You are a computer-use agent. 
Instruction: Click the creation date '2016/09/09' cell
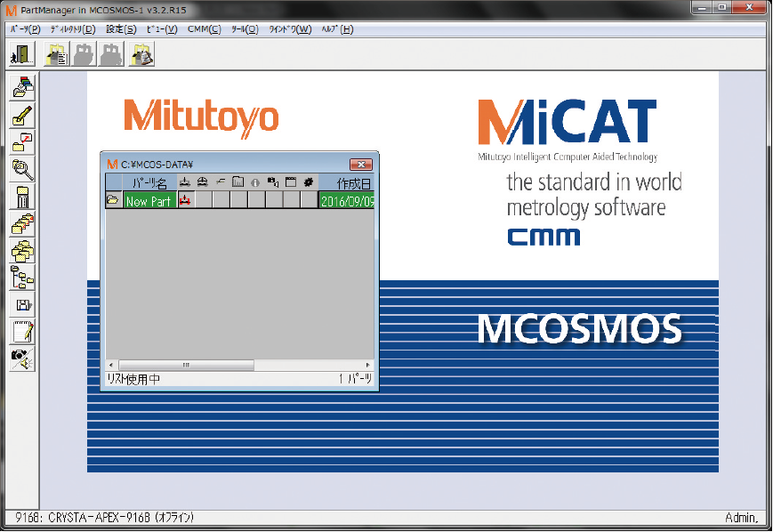(347, 201)
